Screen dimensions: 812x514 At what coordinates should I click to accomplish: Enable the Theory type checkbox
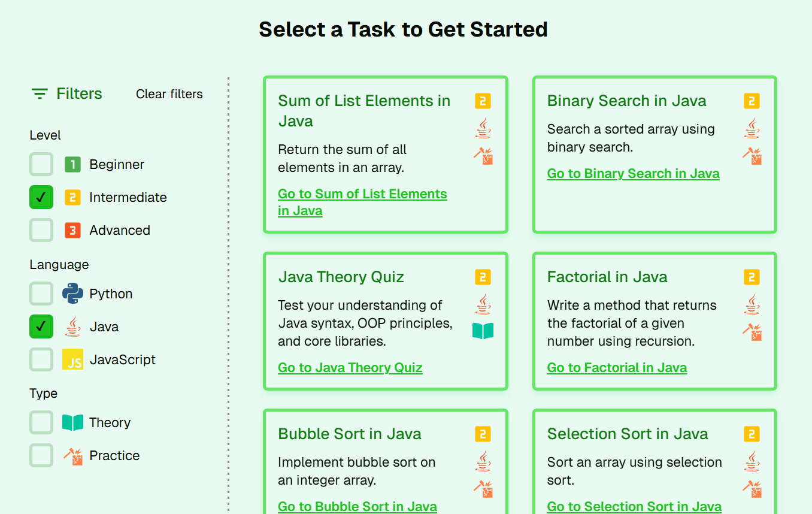pos(41,422)
